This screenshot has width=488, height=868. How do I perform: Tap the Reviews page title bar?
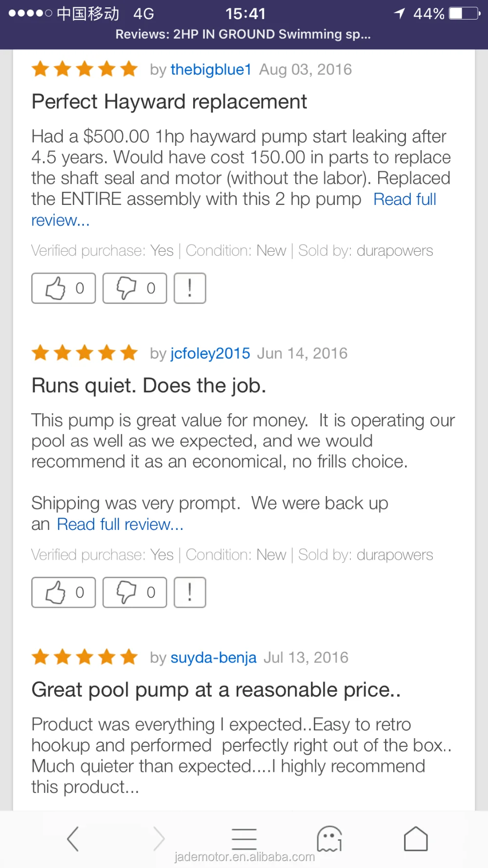point(243,35)
